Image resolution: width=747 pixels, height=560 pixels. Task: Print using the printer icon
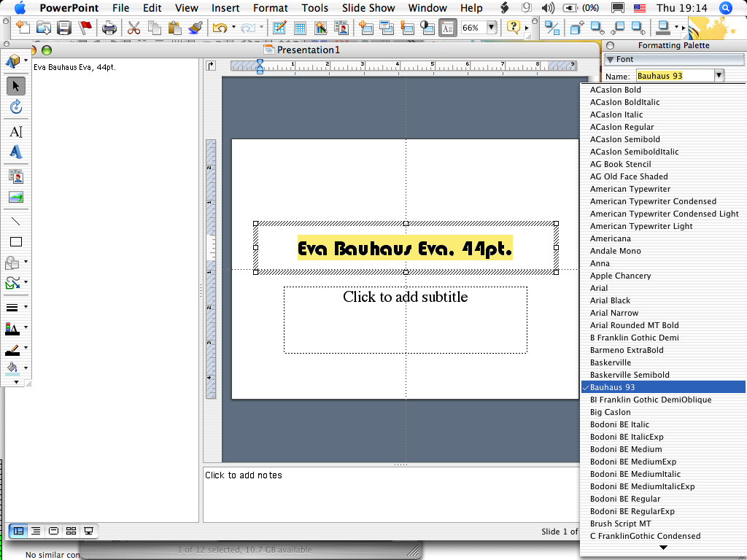[109, 28]
